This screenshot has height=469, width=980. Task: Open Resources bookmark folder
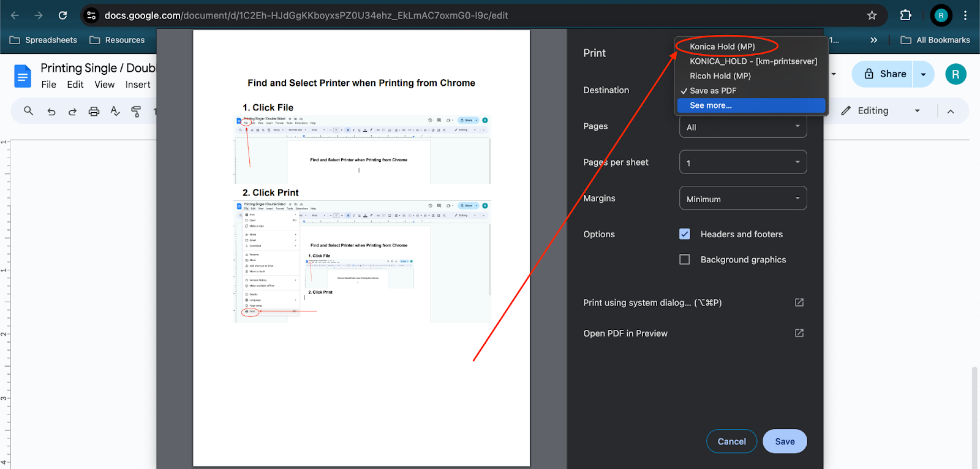coord(117,40)
